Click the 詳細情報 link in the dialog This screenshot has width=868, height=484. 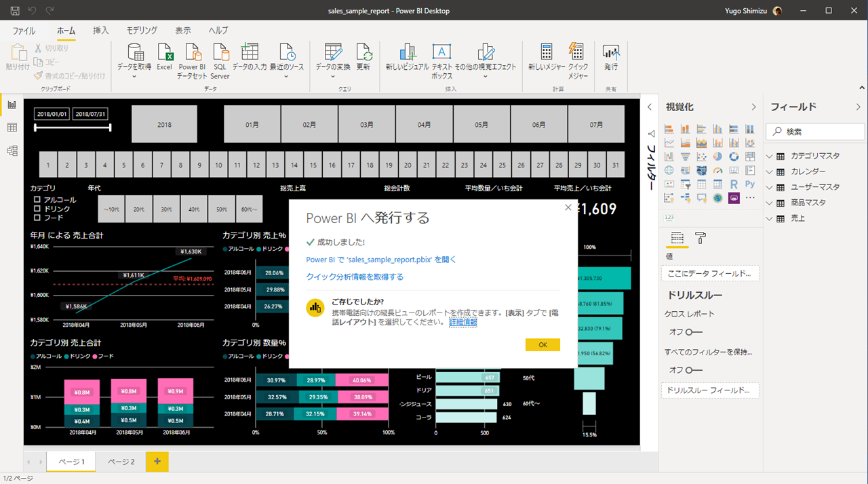pos(463,322)
